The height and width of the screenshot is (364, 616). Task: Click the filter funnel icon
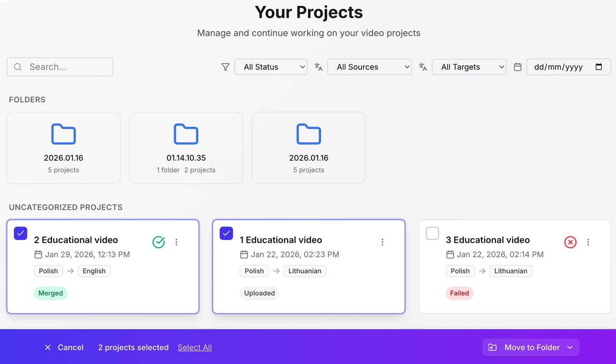(226, 67)
